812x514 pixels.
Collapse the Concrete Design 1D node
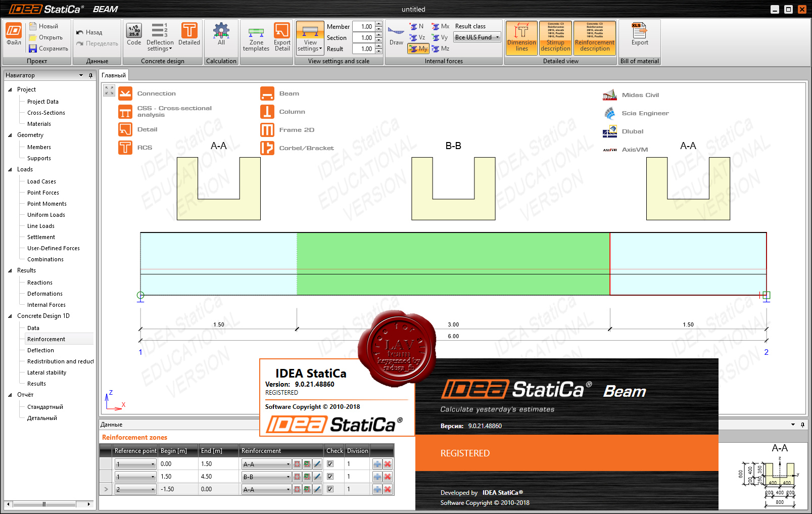10,316
